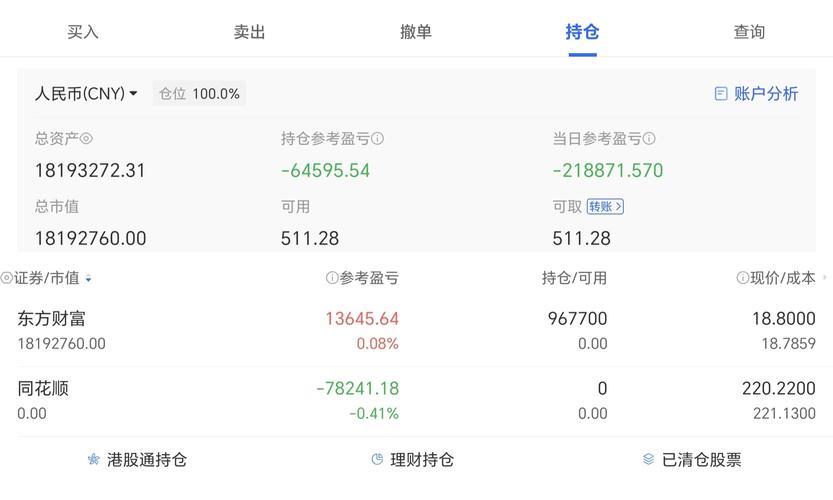Click the info icon before 现价/成本 header
833x500 pixels.
pos(742,277)
